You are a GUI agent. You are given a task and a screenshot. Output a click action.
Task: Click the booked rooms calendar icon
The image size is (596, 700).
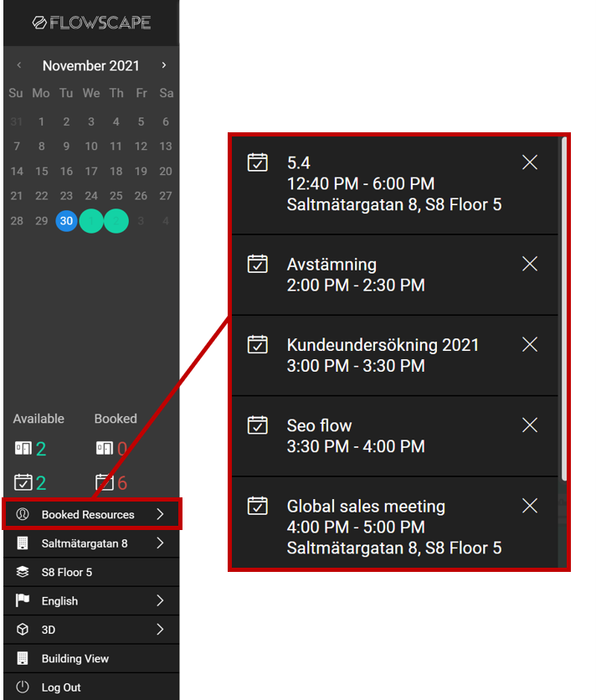[104, 482]
